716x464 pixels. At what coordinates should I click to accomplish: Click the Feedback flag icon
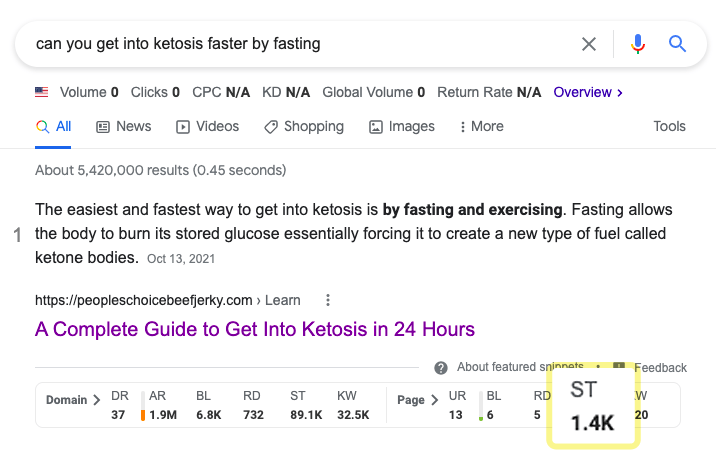[x=619, y=365]
